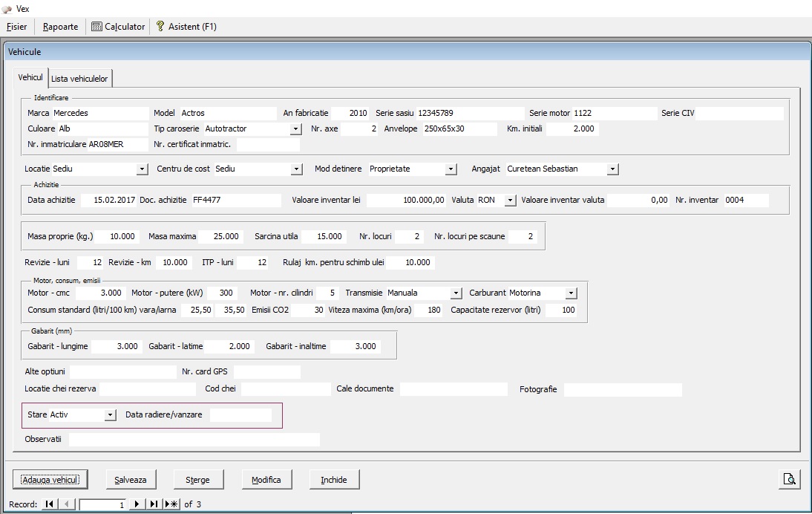812x514 pixels.
Task: Open the Centru de cost dropdown
Action: pyautogui.click(x=296, y=169)
